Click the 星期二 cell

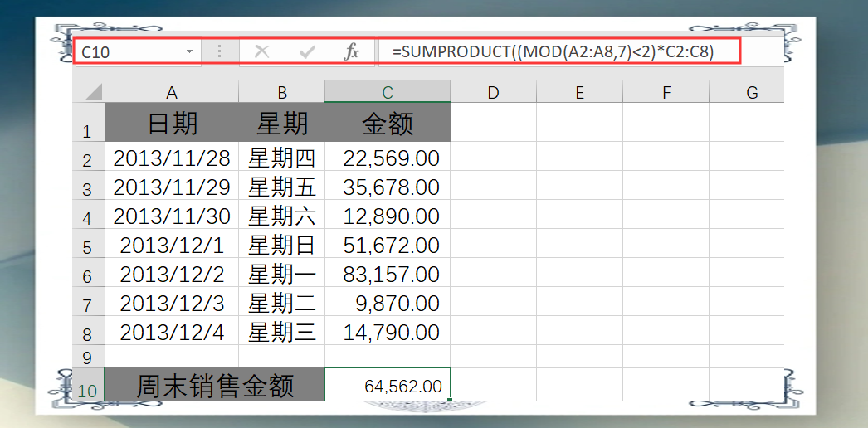tap(282, 301)
